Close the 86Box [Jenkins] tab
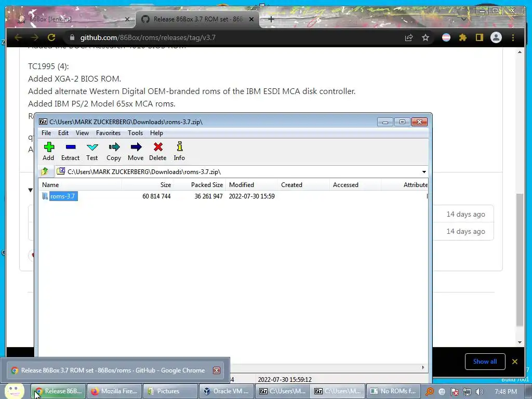The image size is (532, 399). (127, 19)
